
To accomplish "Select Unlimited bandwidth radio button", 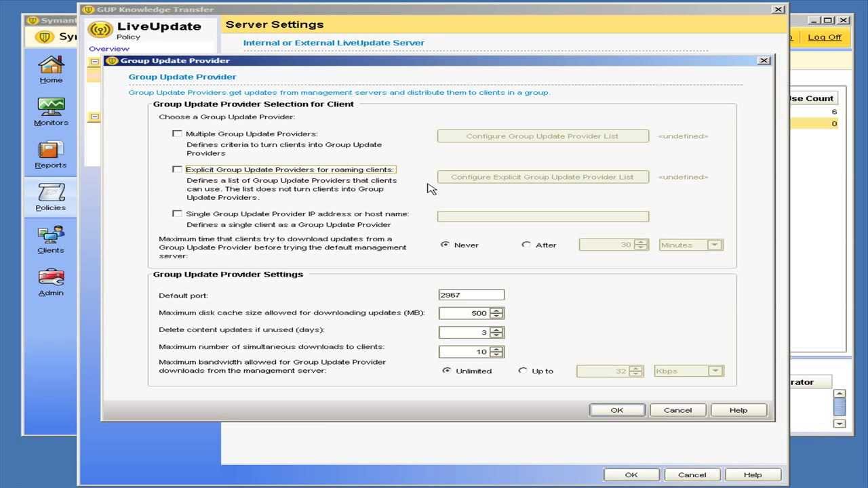I will [446, 371].
